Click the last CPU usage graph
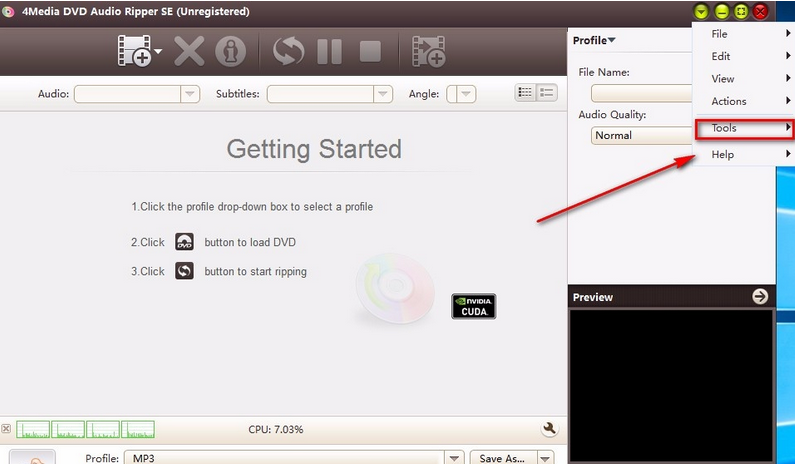The image size is (795, 464). coord(138,429)
